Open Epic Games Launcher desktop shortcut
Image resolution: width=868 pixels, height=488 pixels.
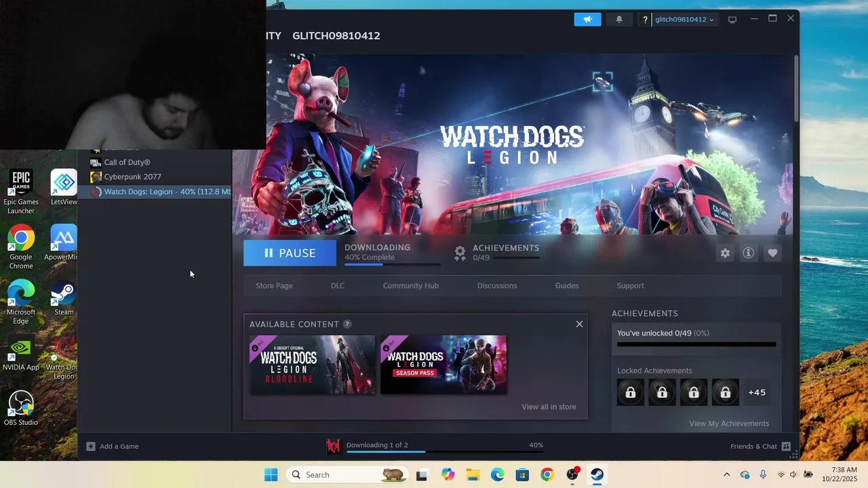21,192
